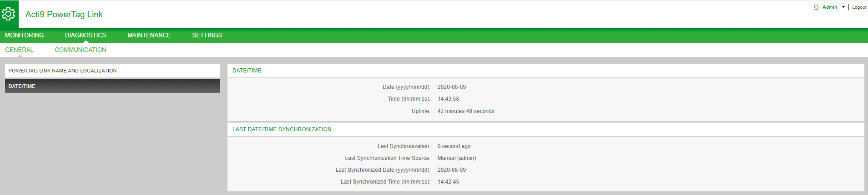
Task: Open the MONITORING menu
Action: point(25,35)
